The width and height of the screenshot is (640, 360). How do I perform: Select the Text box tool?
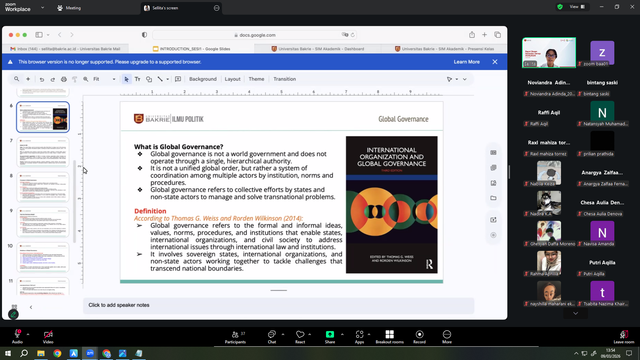(138, 79)
